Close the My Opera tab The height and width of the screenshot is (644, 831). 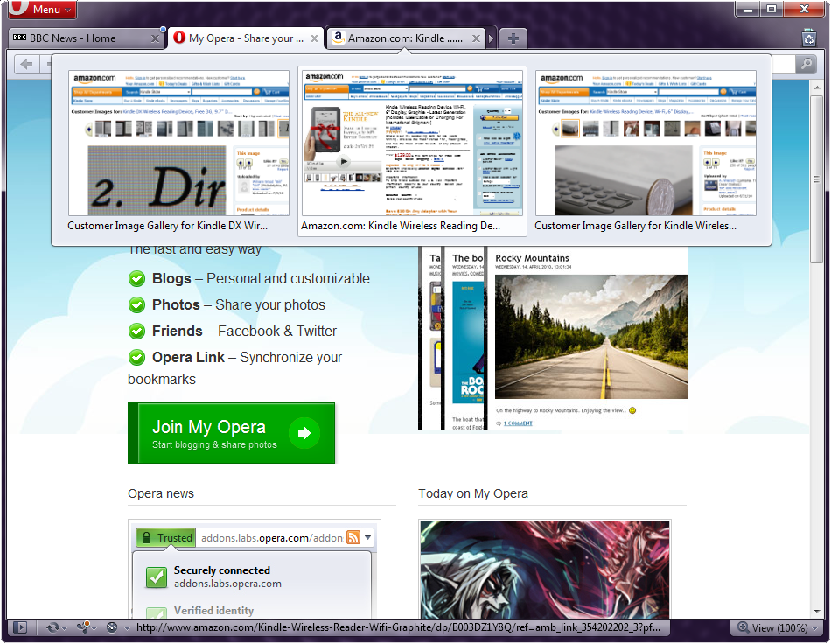pyautogui.click(x=313, y=38)
